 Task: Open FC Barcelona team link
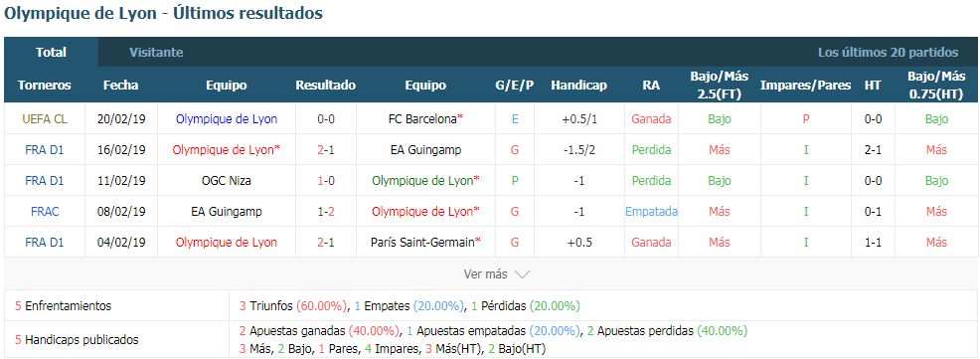pyautogui.click(x=422, y=118)
